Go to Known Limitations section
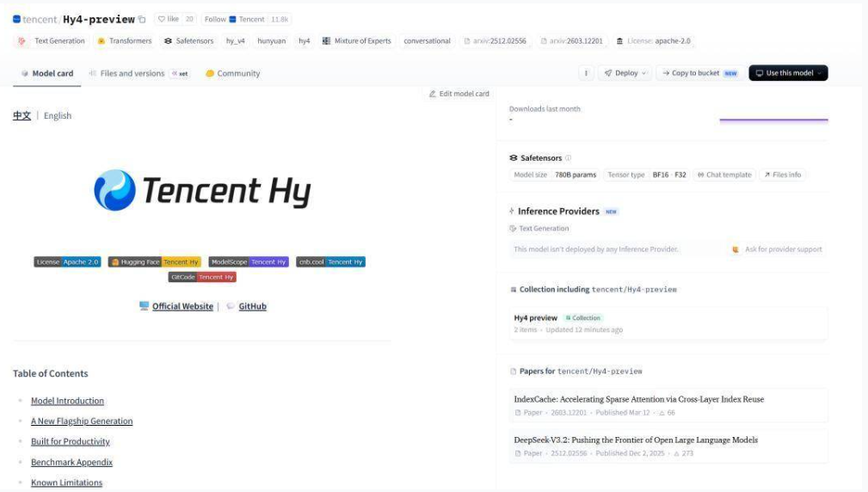 coord(66,483)
